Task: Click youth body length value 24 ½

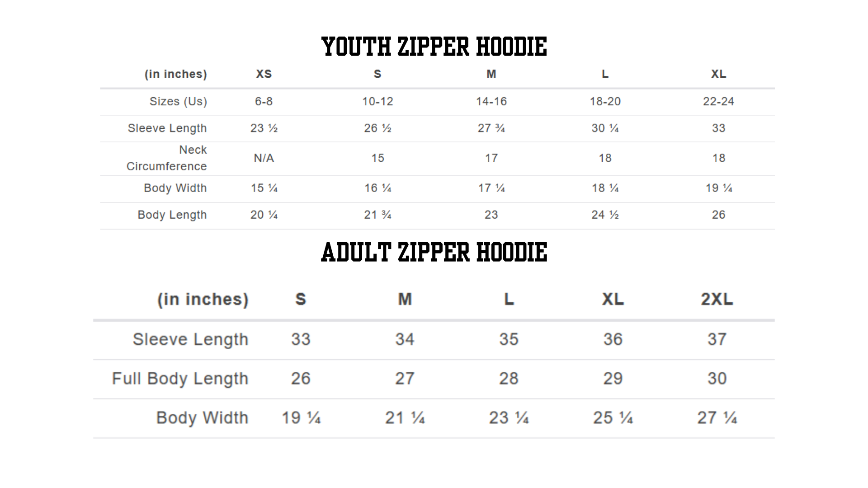Action: pyautogui.click(x=605, y=215)
